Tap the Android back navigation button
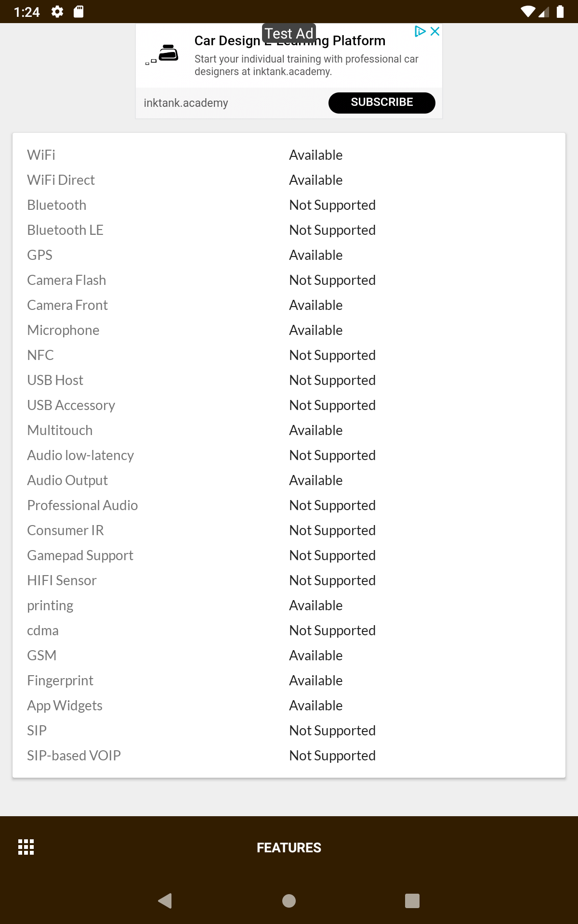The image size is (578, 924). point(165,900)
